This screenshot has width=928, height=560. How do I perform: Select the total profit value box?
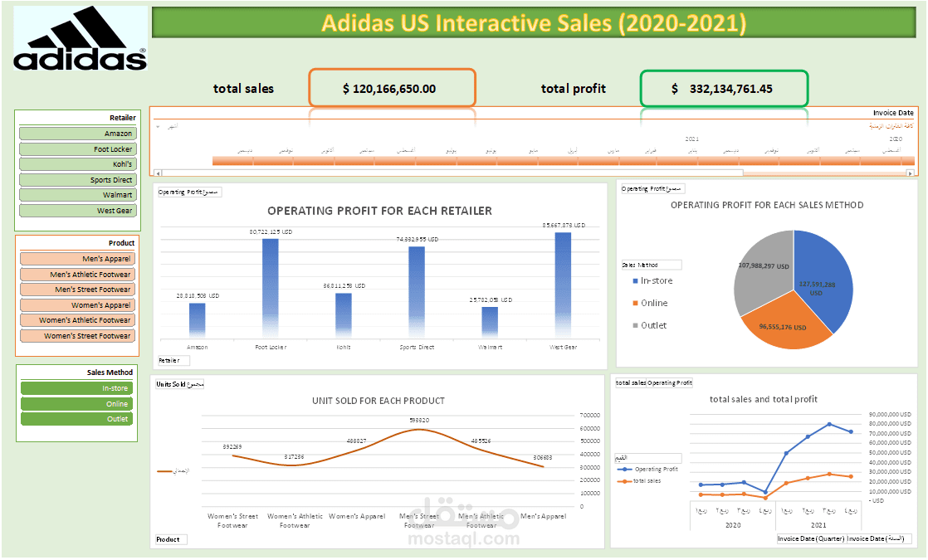tap(724, 89)
